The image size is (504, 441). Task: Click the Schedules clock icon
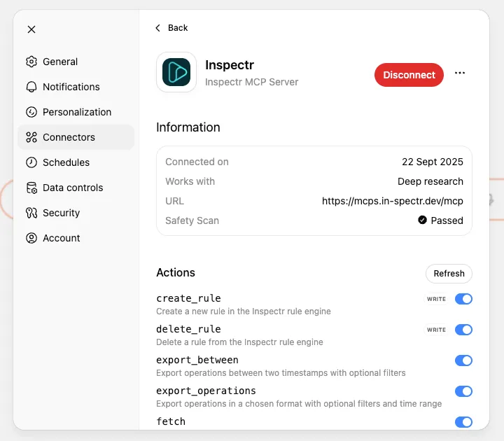point(31,162)
